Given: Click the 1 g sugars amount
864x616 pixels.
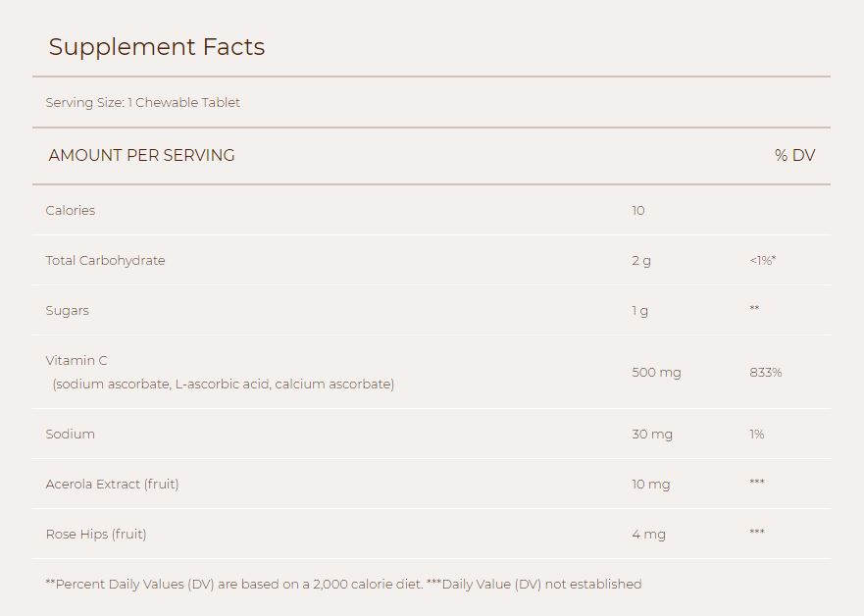Looking at the screenshot, I should (x=639, y=311).
